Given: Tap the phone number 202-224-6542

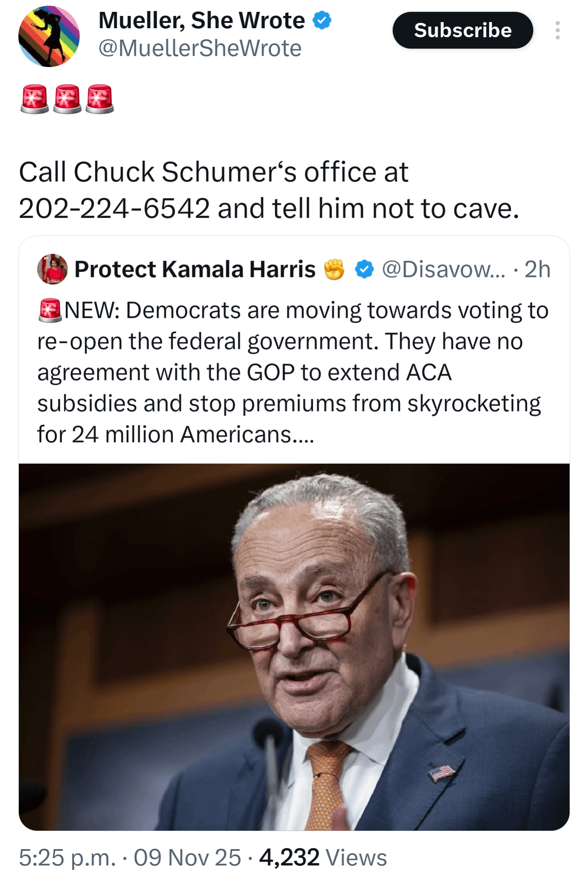Looking at the screenshot, I should tap(114, 208).
